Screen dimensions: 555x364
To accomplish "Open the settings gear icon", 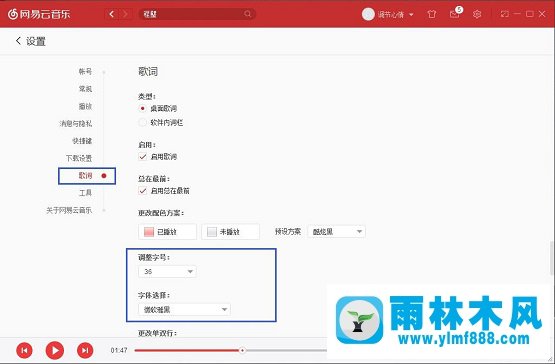I will coord(477,14).
